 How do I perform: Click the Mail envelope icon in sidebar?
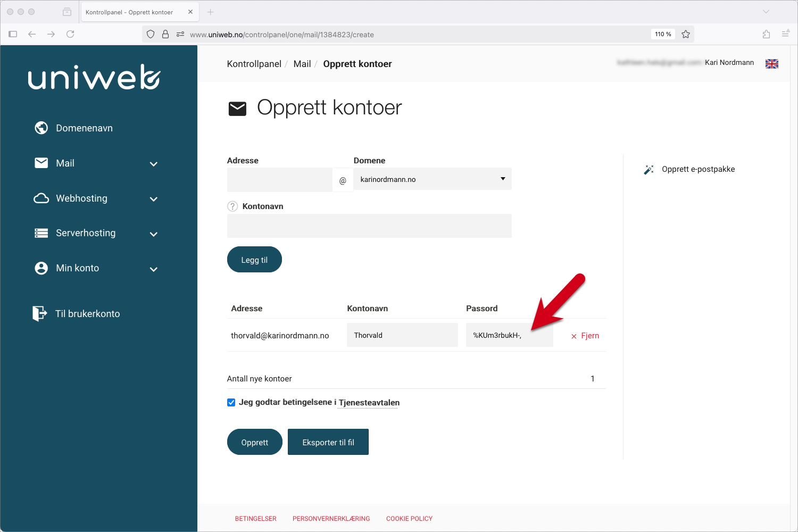(x=41, y=163)
